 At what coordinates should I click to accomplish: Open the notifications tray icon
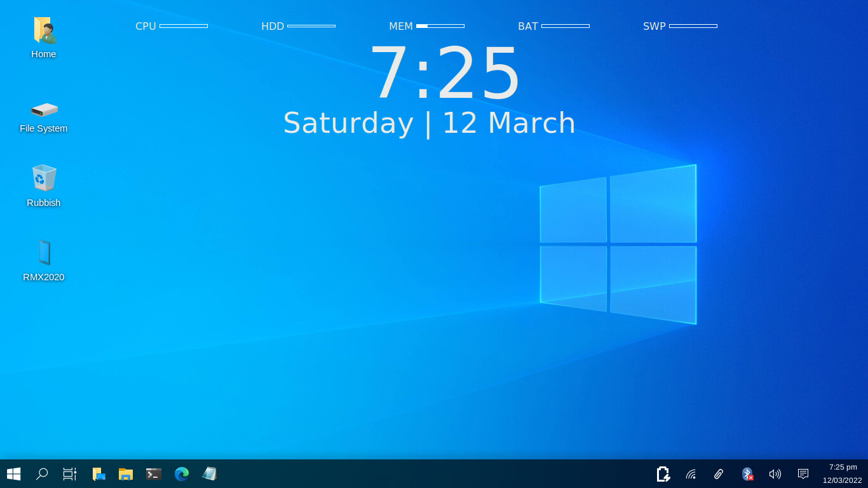803,474
